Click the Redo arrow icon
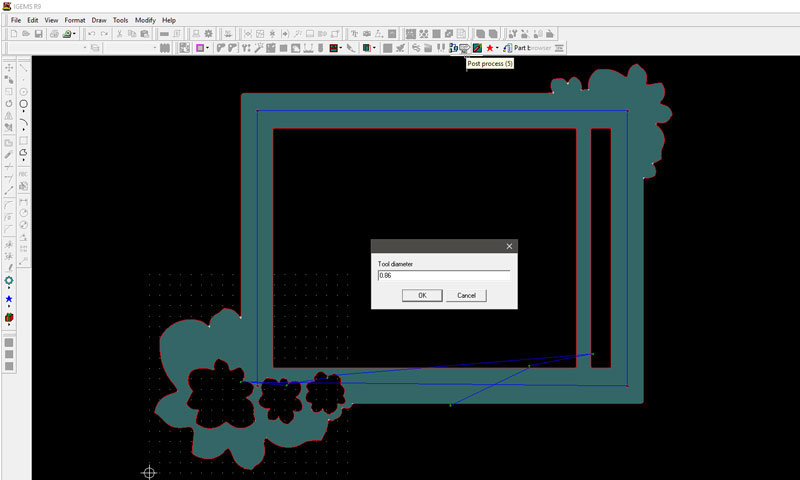This screenshot has width=800, height=480. tap(104, 34)
